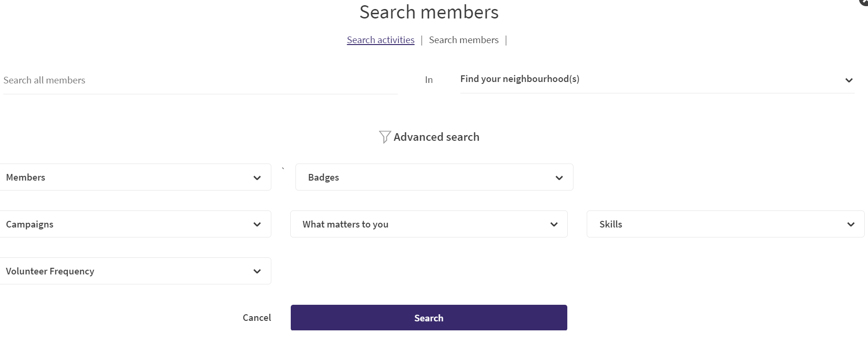Click the Members dropdown chevron arrow
Screen dimensions: 868x337
click(257, 178)
